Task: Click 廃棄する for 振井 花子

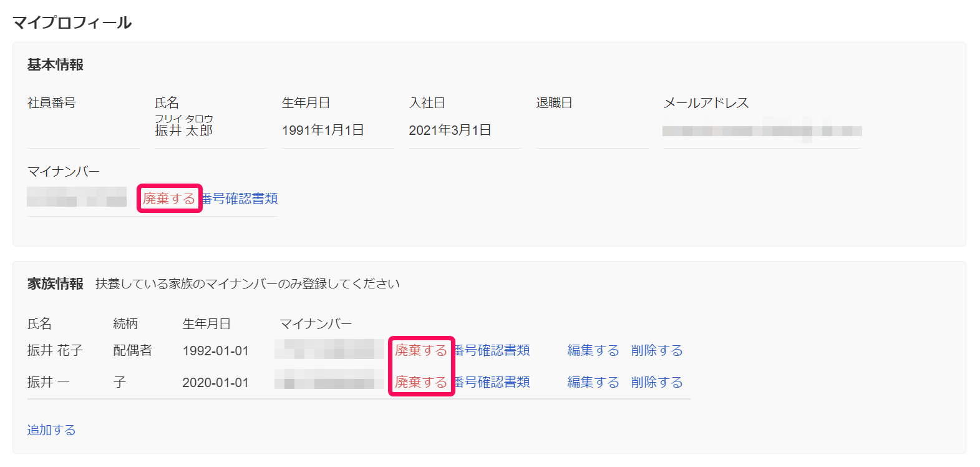Action: 421,350
